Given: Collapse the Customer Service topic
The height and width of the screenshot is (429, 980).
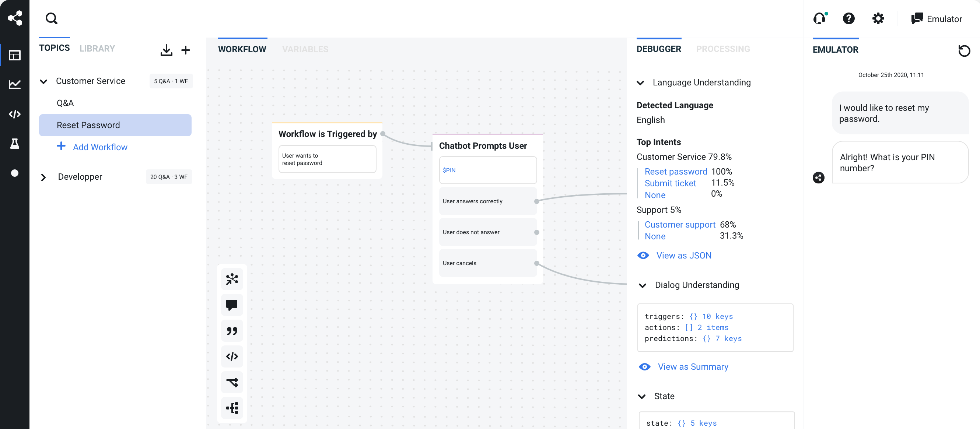Looking at the screenshot, I should (x=43, y=81).
